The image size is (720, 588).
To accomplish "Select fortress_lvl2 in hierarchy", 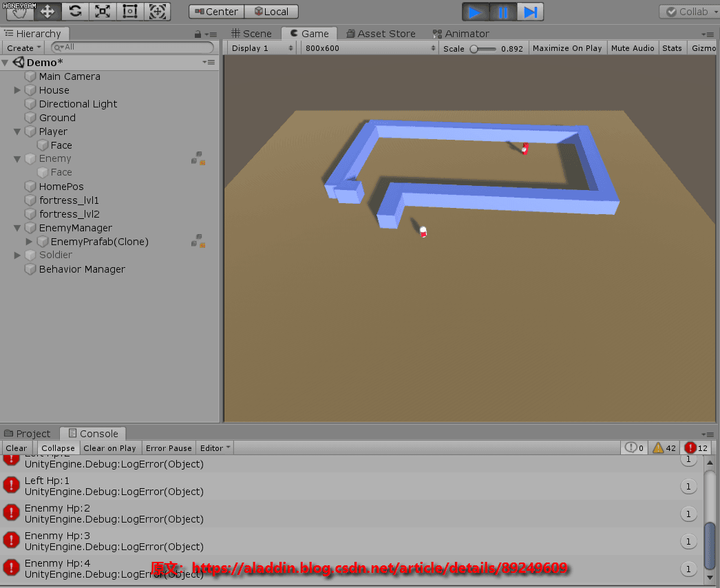I will click(70, 214).
